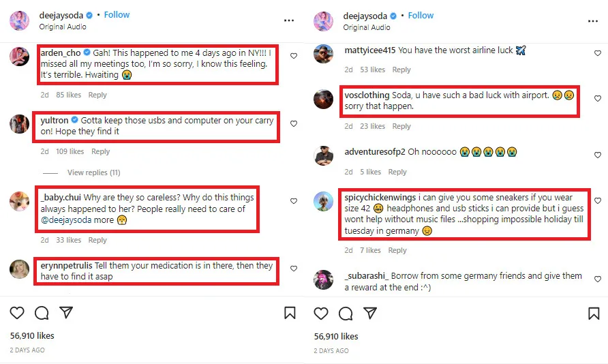Open the right post's three-dot options menu

[x=593, y=20]
